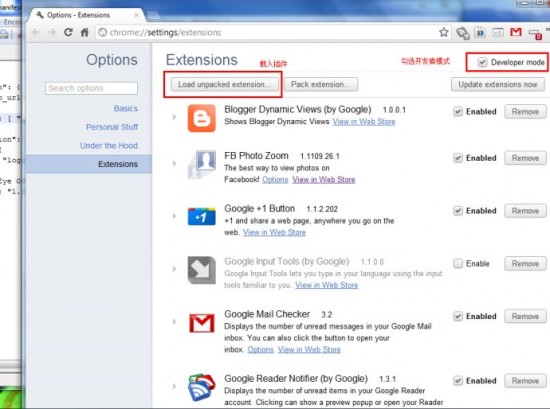
Task: Click the Google +1 Button extension icon
Action: pos(202,216)
